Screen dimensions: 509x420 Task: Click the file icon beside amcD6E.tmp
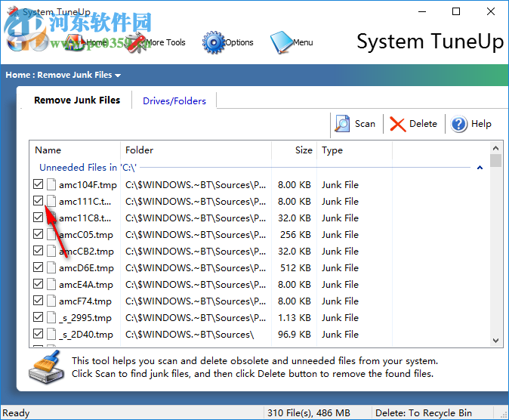point(51,267)
